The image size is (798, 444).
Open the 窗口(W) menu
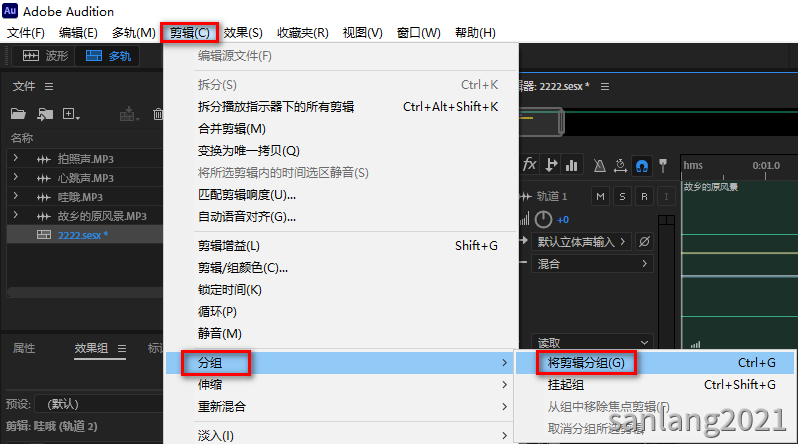point(418,33)
